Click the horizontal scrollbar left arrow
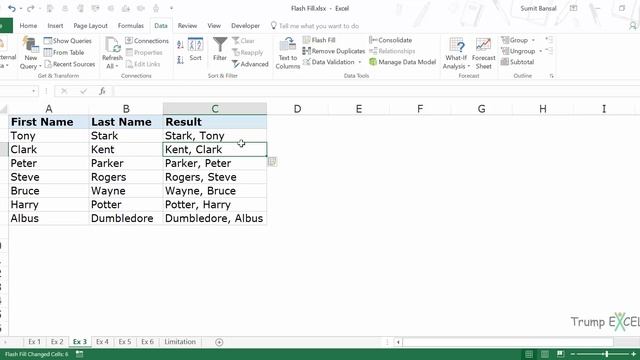This screenshot has height=360, width=640. coord(398,342)
